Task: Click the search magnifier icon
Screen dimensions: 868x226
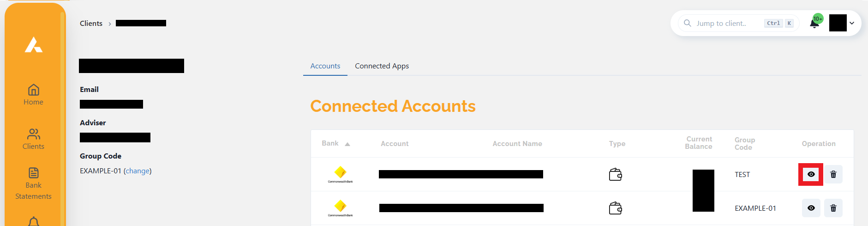Action: coord(688,23)
